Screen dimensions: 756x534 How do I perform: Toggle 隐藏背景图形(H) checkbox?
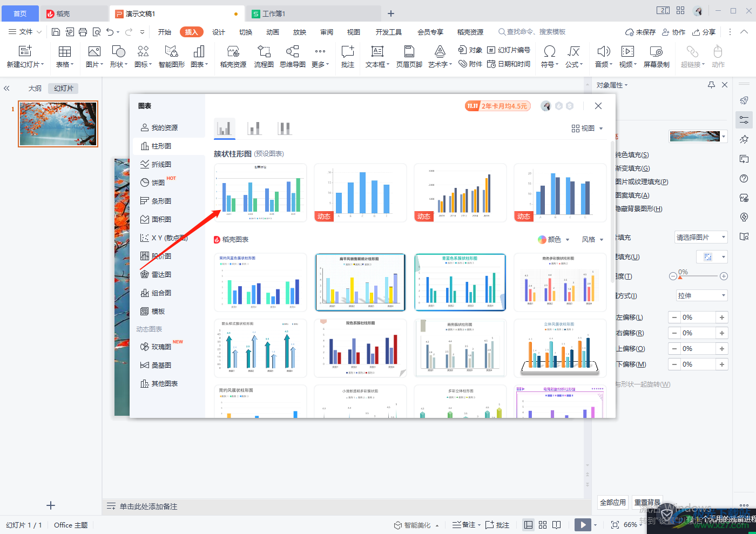point(639,209)
